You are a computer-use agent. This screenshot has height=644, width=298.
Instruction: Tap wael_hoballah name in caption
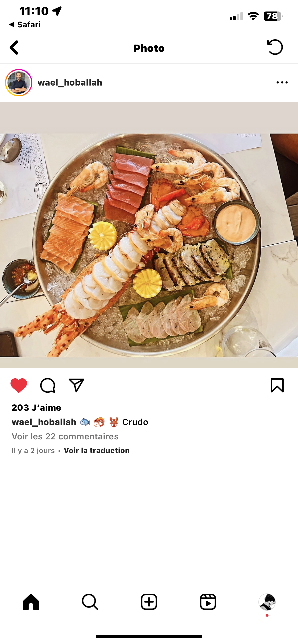(x=44, y=422)
